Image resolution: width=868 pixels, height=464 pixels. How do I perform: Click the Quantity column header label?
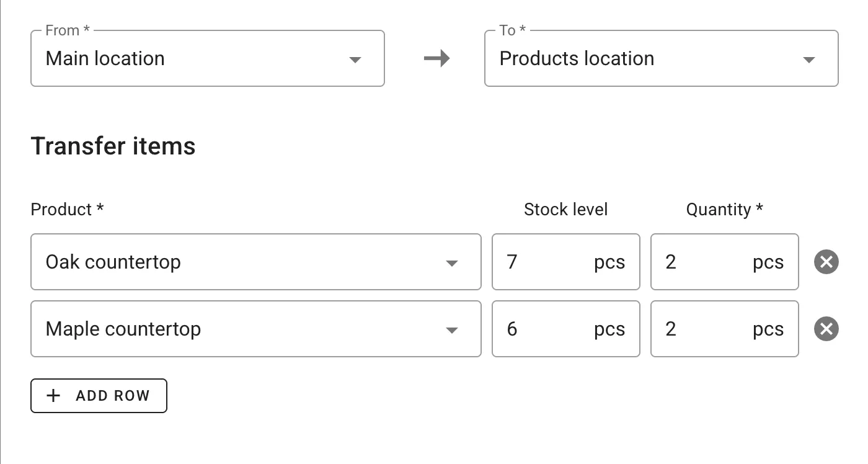pyautogui.click(x=724, y=209)
